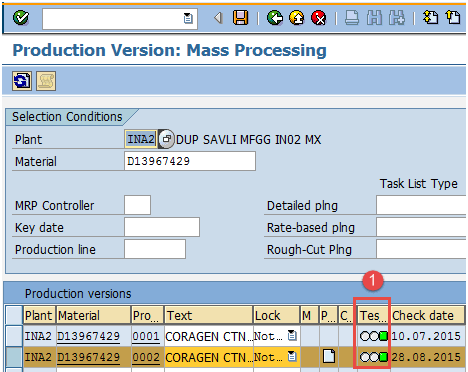Expand the Lock dropdown for version 0002
This screenshot has width=468, height=372.
coord(292,357)
